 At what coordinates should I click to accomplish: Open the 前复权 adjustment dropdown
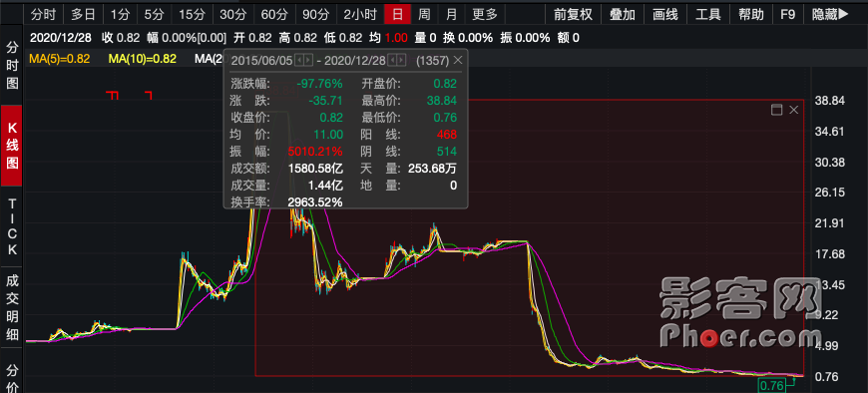tap(573, 14)
